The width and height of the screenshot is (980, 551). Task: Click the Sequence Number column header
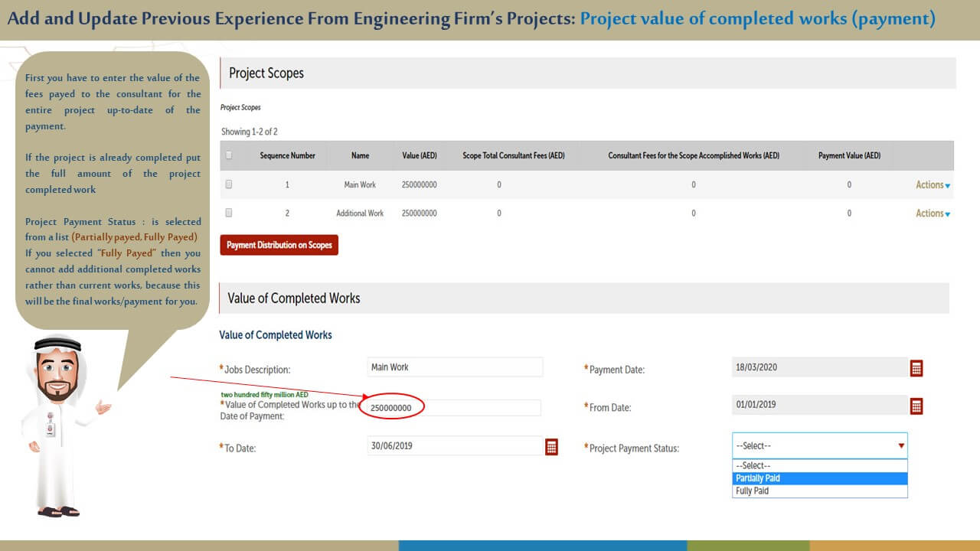click(x=287, y=155)
